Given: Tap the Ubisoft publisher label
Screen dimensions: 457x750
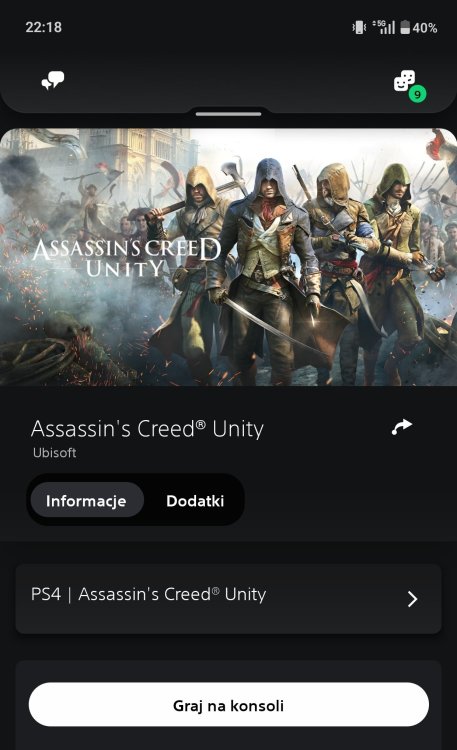Looking at the screenshot, I should [x=54, y=452].
